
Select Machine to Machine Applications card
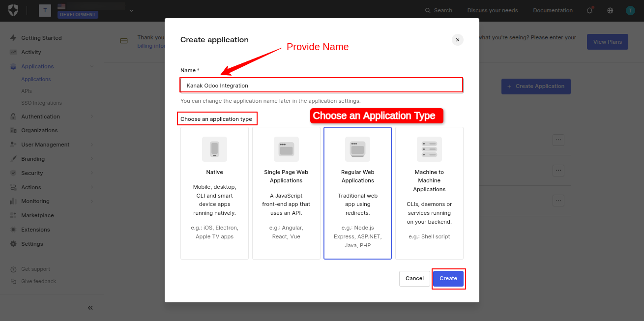tap(429, 193)
